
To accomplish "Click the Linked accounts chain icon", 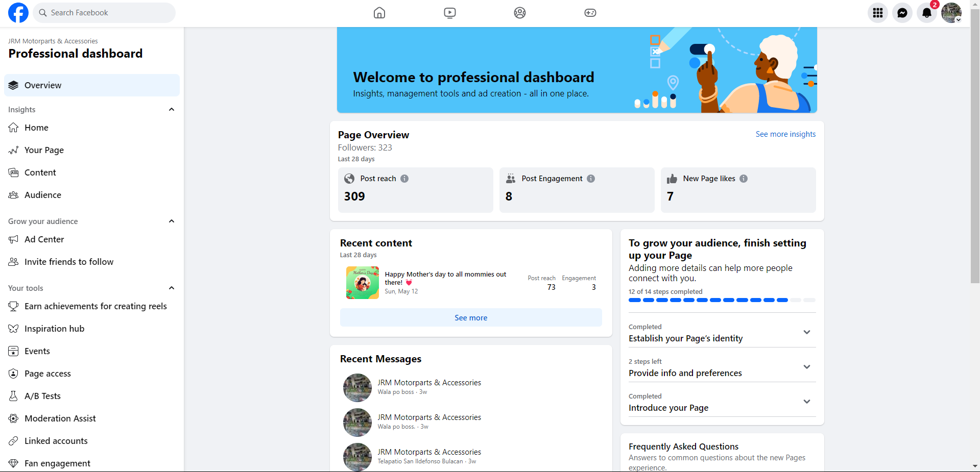I will point(13,441).
